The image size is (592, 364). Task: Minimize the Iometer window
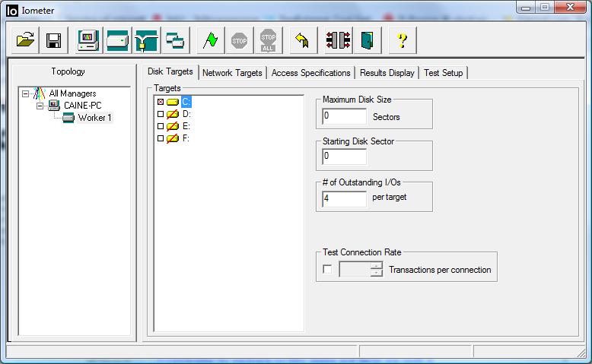526,7
